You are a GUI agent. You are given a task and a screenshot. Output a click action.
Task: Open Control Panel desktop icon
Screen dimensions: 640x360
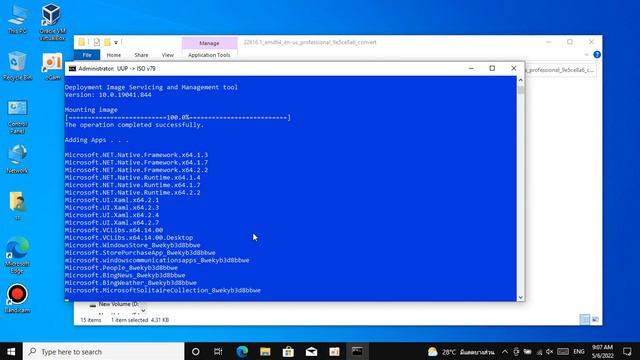point(17,117)
